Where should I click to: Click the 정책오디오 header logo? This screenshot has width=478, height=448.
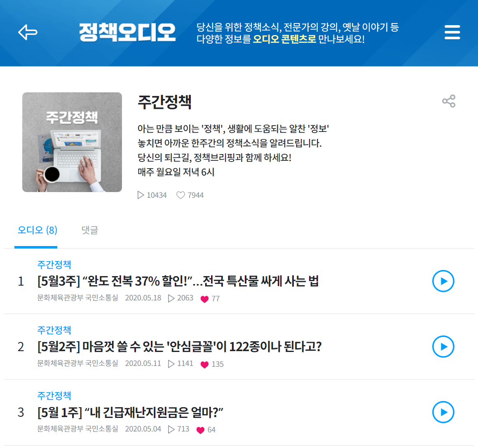[127, 32]
